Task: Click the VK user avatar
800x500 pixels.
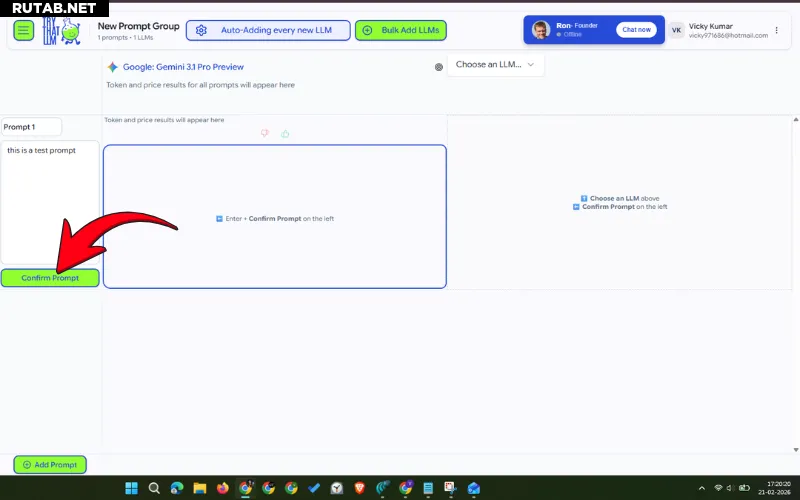Action: pos(677,30)
